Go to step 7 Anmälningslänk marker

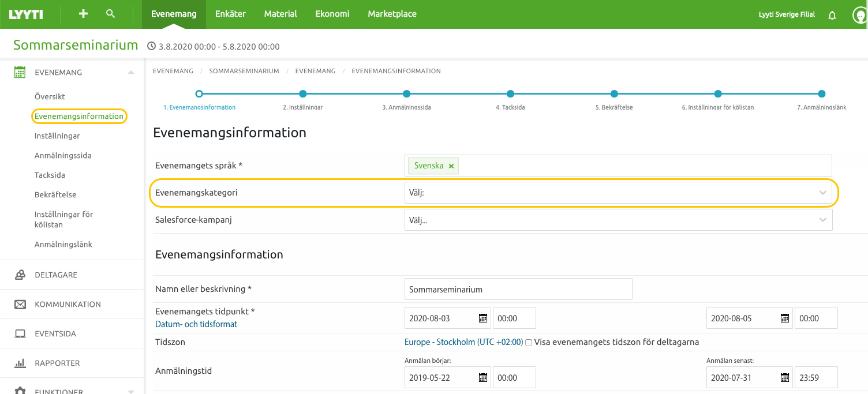click(822, 93)
